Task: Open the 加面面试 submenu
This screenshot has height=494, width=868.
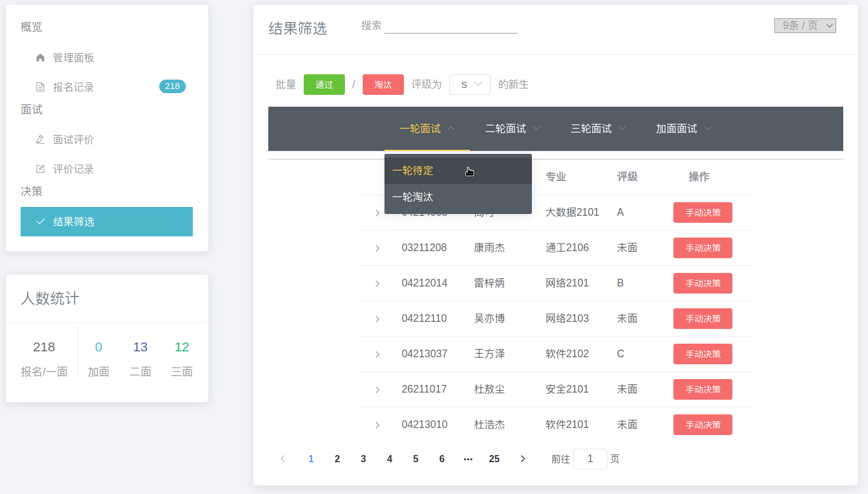Action: (x=683, y=129)
